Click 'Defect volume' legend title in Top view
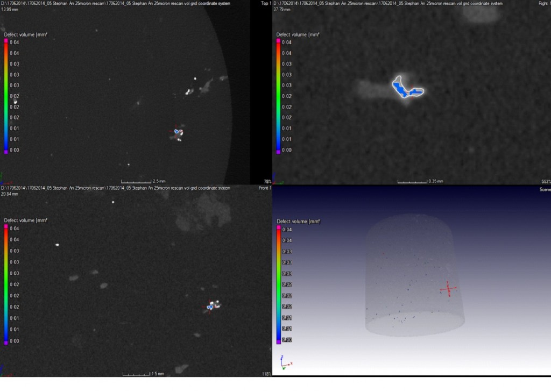This screenshot has height=392, width=551. click(x=25, y=34)
